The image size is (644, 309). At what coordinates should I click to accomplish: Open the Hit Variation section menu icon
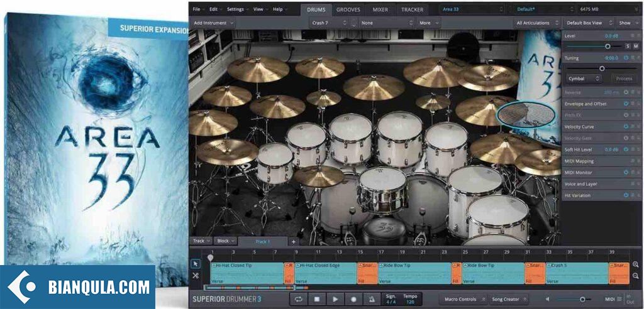click(633, 195)
